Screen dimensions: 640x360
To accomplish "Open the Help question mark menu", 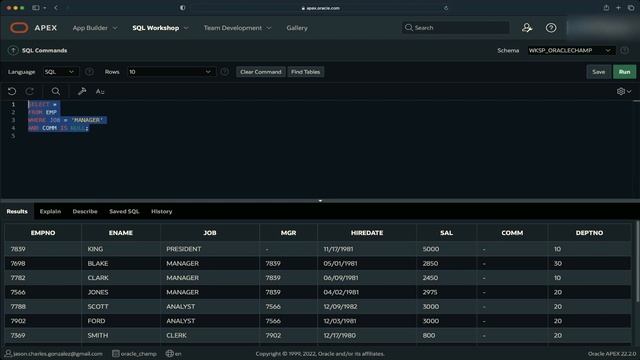I will click(551, 28).
